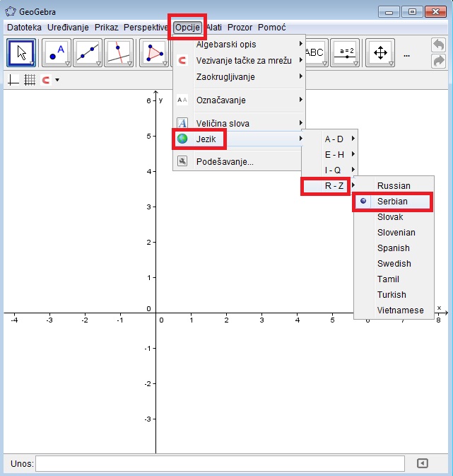The width and height of the screenshot is (453, 476).
Task: Open Podešavanje settings entry
Action: (x=239, y=161)
